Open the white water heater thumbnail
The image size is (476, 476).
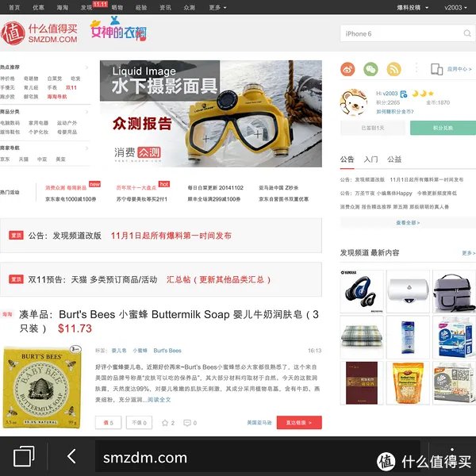point(408,291)
